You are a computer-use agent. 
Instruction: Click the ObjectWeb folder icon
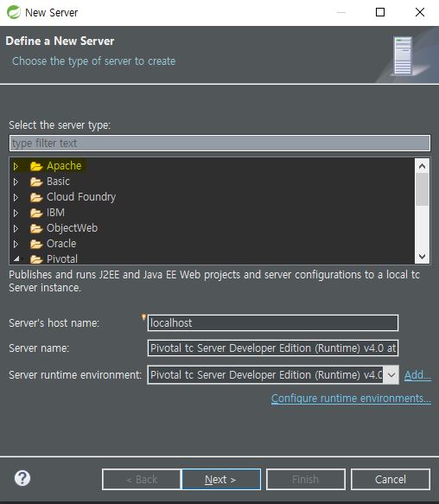click(x=36, y=228)
